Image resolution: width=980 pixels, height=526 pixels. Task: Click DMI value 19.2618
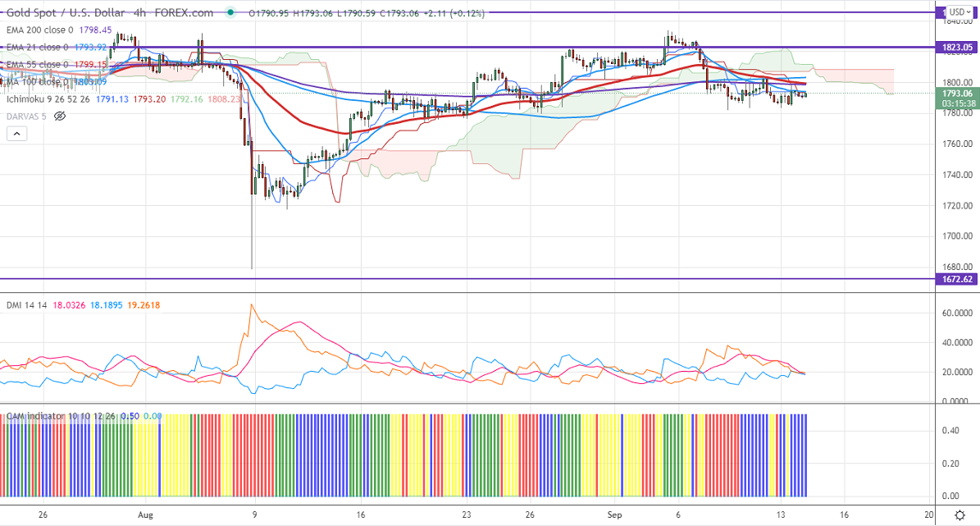tap(144, 305)
